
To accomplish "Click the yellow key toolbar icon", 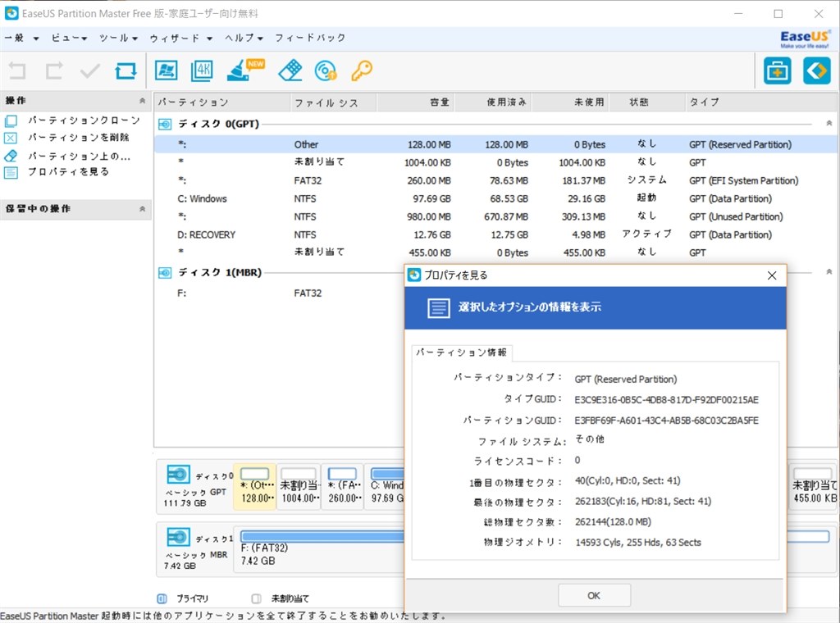I will 361,70.
